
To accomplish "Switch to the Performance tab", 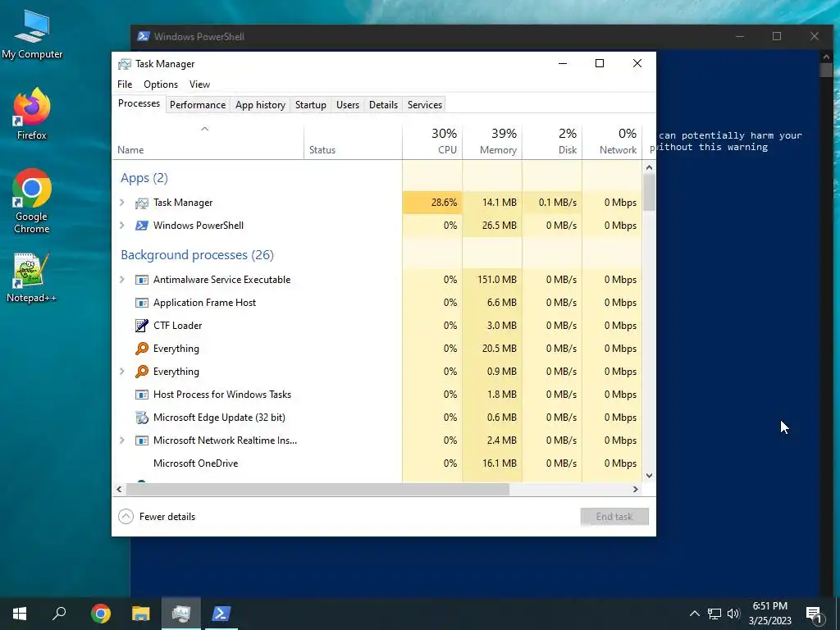I will (198, 105).
